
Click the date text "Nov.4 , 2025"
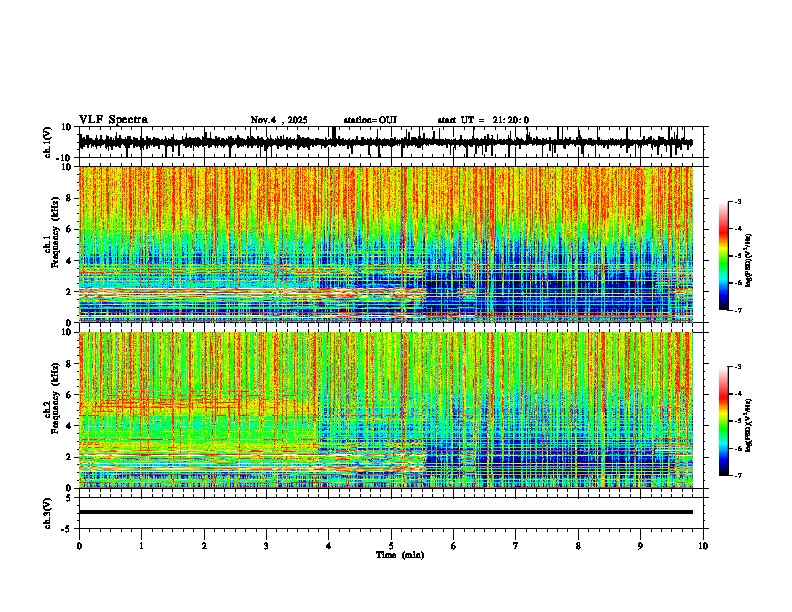click(x=279, y=120)
